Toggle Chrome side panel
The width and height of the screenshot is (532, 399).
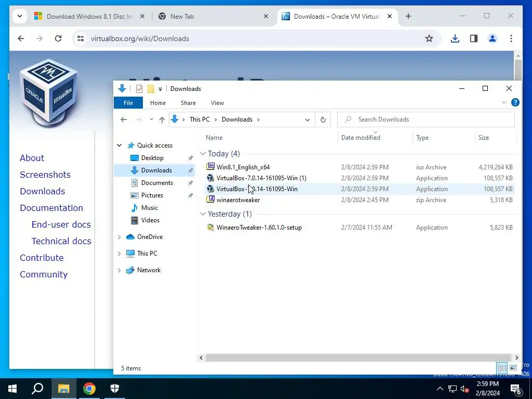(474, 38)
